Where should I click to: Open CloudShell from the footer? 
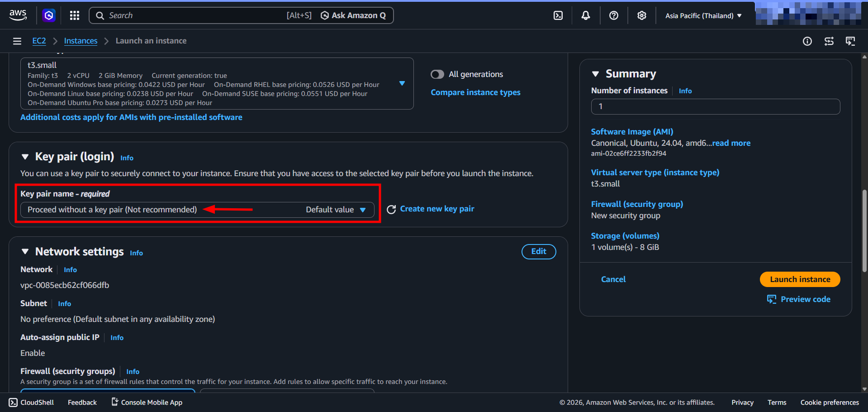pyautogui.click(x=31, y=402)
